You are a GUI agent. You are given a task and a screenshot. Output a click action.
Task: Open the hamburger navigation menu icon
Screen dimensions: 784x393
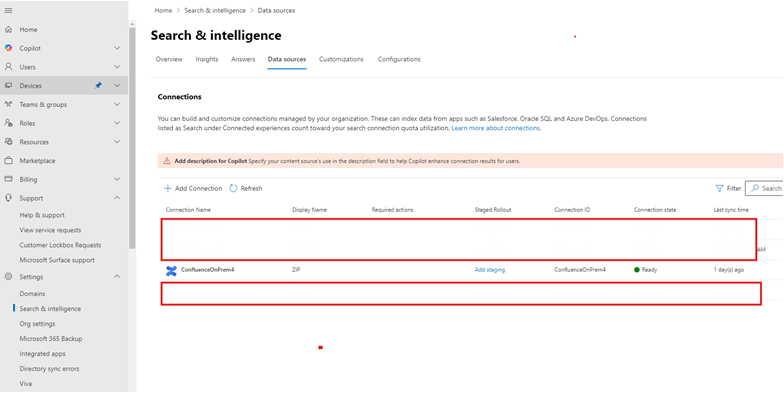point(8,10)
